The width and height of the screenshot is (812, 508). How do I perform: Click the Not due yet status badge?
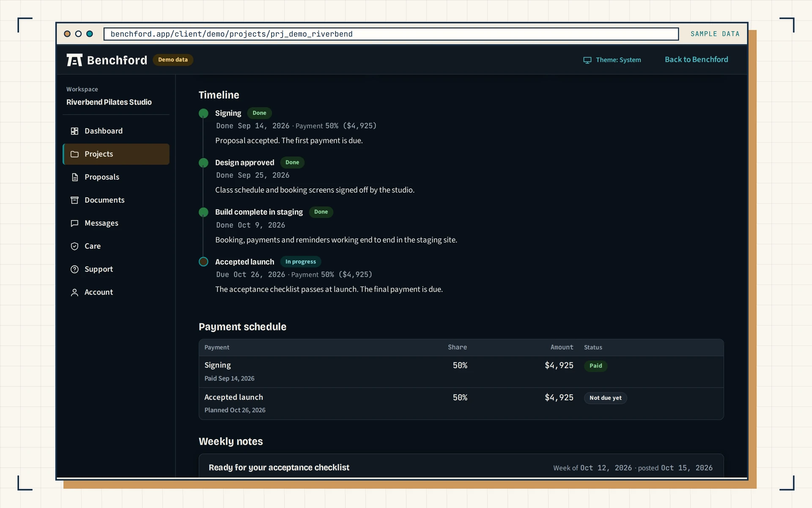pyautogui.click(x=605, y=398)
